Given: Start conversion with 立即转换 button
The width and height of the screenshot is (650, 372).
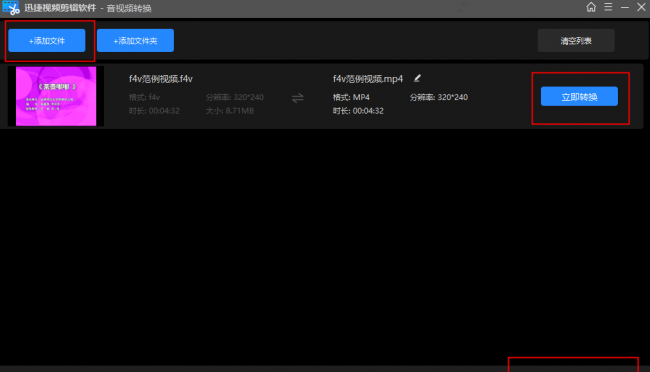Looking at the screenshot, I should (579, 97).
